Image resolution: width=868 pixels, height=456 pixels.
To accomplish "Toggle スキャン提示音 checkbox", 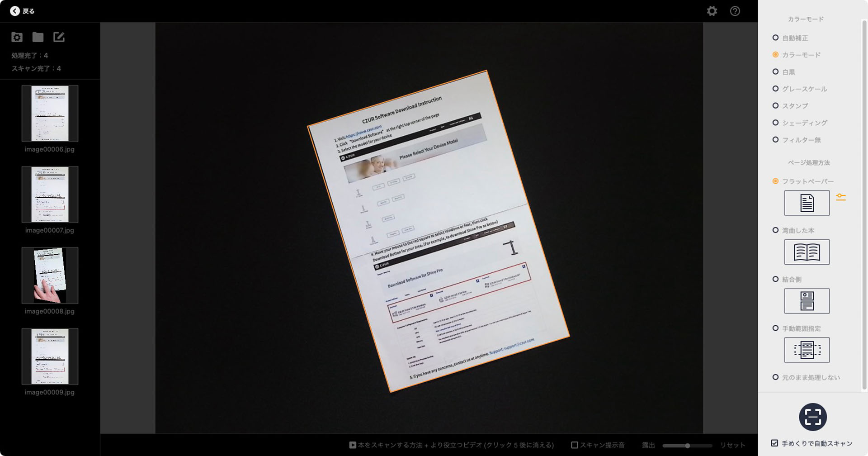I will (x=575, y=445).
